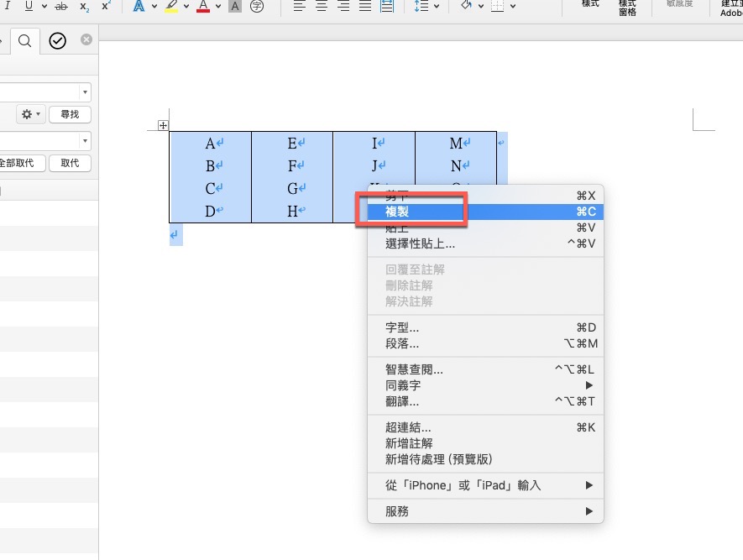Apply distributed alignment
The height and width of the screenshot is (560, 743).
(387, 6)
